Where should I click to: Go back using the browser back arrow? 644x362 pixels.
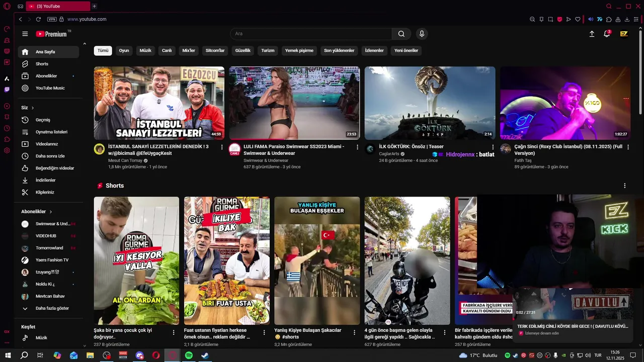20,19
